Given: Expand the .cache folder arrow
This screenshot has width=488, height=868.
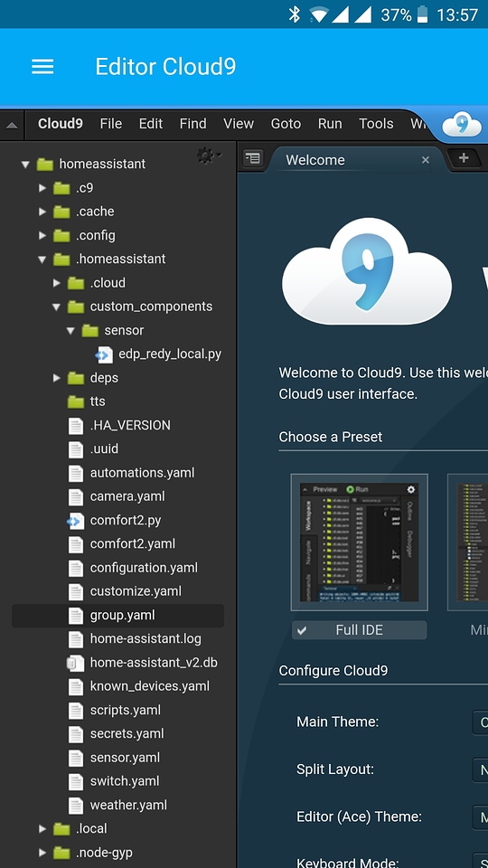Looking at the screenshot, I should click(42, 212).
